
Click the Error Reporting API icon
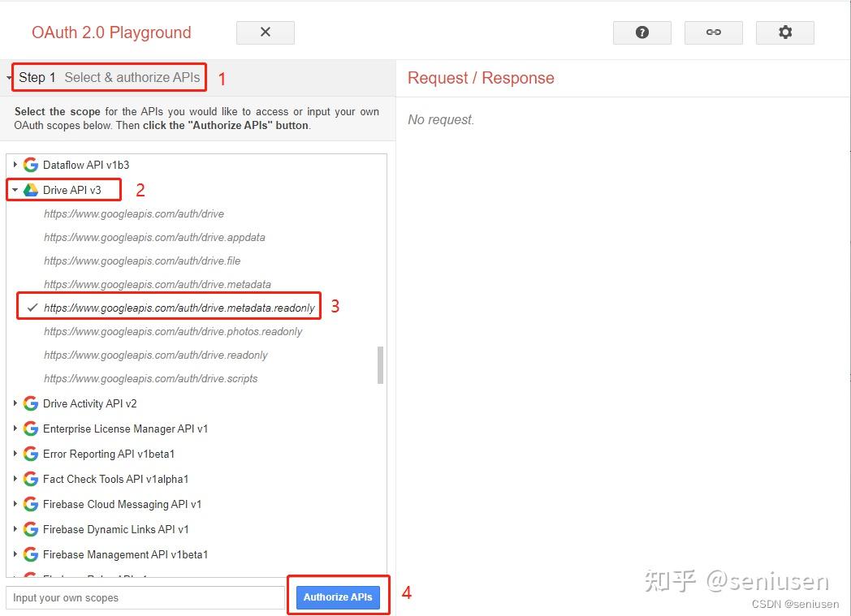click(30, 454)
